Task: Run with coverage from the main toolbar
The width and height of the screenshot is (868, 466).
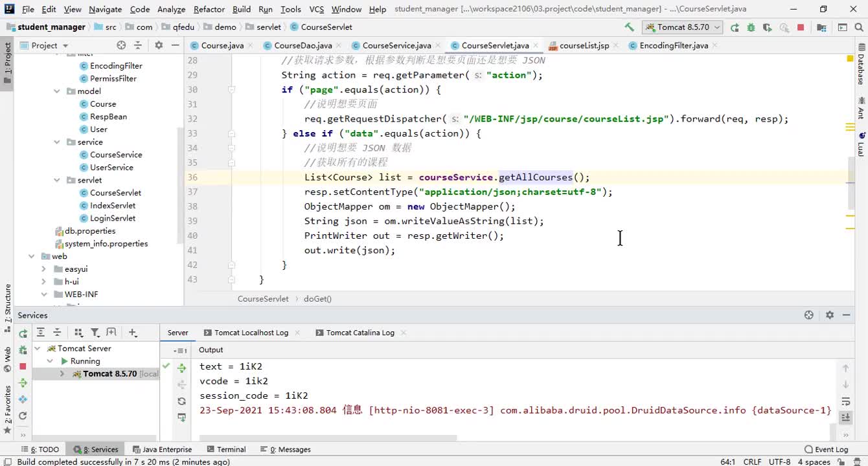Action: coord(768,27)
